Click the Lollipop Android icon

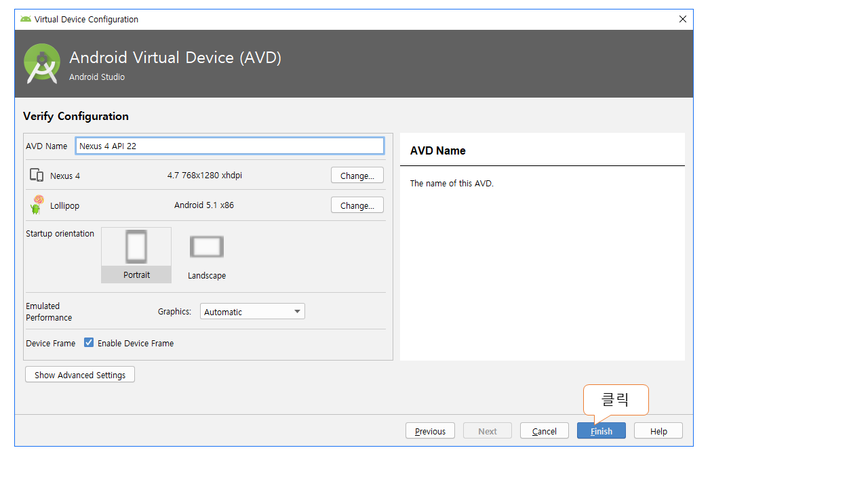click(37, 205)
